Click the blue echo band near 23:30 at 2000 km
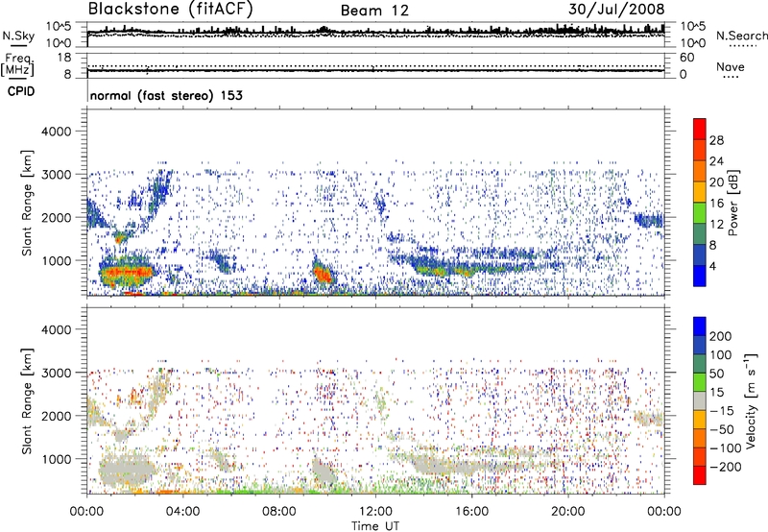Image resolution: width=768 pixels, height=532 pixels. point(649,220)
